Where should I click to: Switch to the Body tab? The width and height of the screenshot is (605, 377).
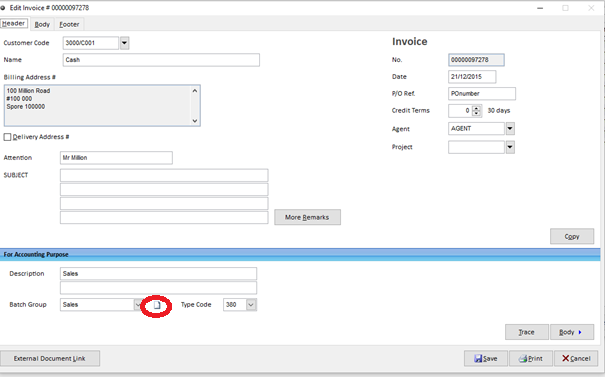pos(42,24)
